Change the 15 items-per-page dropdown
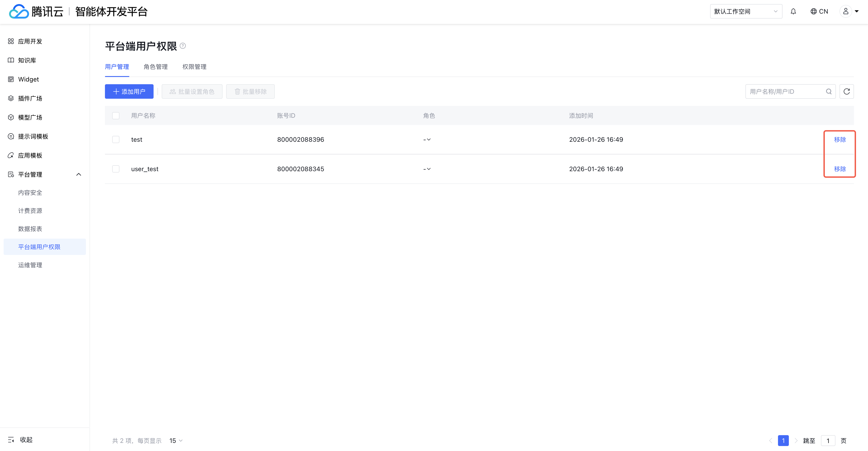Viewport: 868px width, 451px height. coord(176,441)
